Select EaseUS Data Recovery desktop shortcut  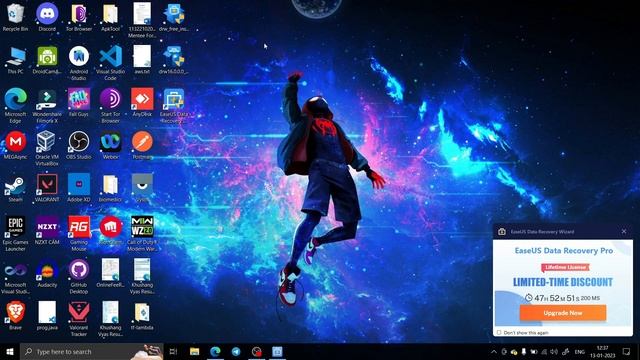[174, 106]
